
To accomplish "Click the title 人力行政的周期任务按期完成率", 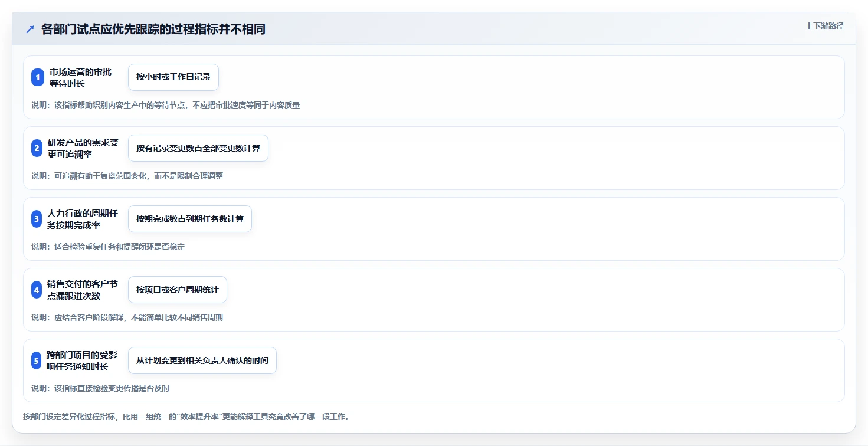I will point(83,219).
